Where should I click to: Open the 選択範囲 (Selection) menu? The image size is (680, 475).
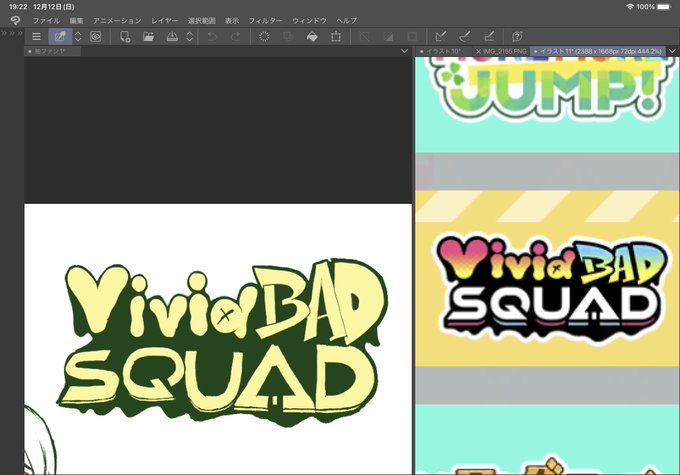point(202,20)
